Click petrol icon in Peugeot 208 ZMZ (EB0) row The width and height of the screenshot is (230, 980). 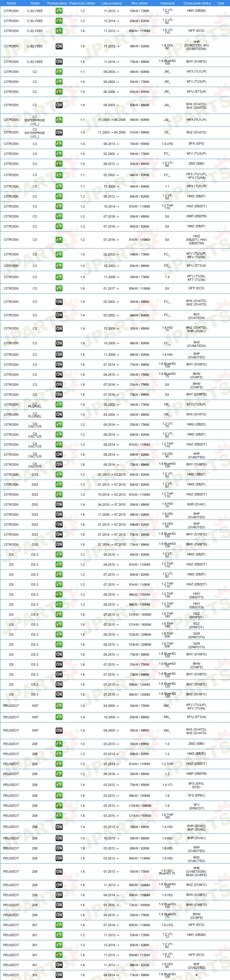[x=59, y=744]
